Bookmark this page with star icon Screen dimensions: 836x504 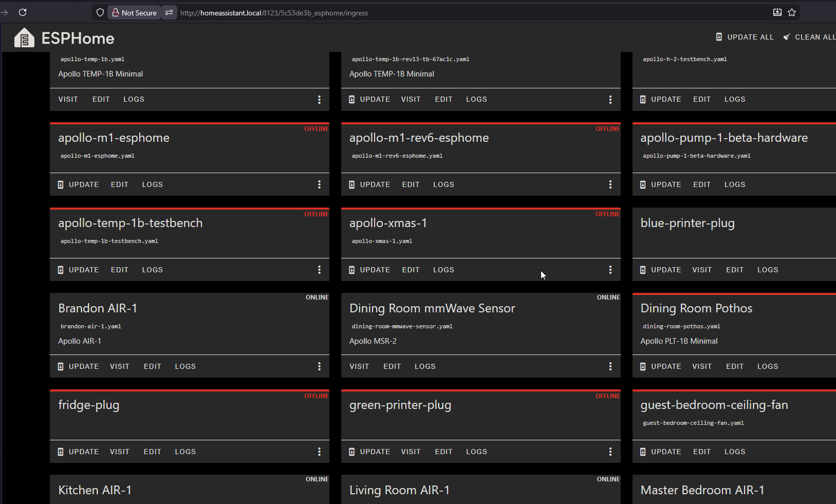pyautogui.click(x=792, y=12)
